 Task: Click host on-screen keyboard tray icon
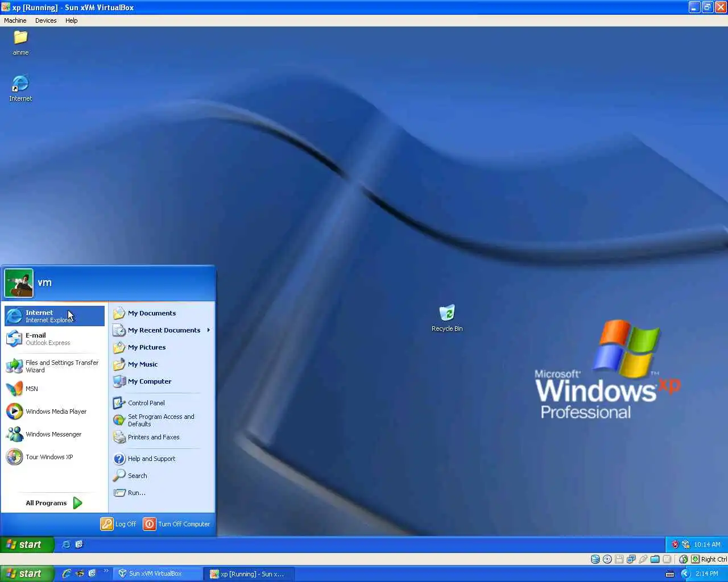[x=670, y=573]
